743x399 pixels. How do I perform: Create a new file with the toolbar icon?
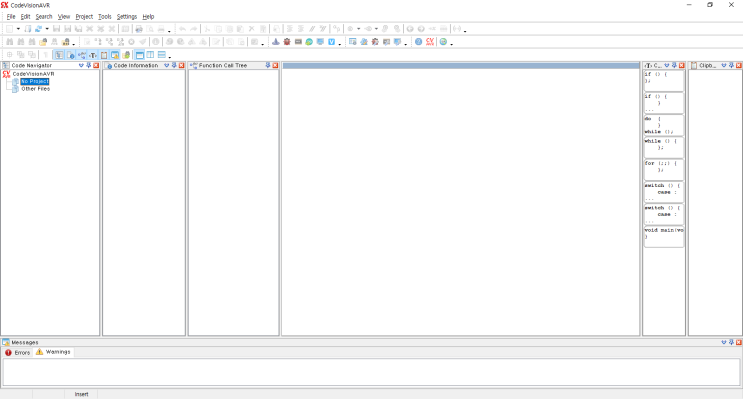click(9, 29)
